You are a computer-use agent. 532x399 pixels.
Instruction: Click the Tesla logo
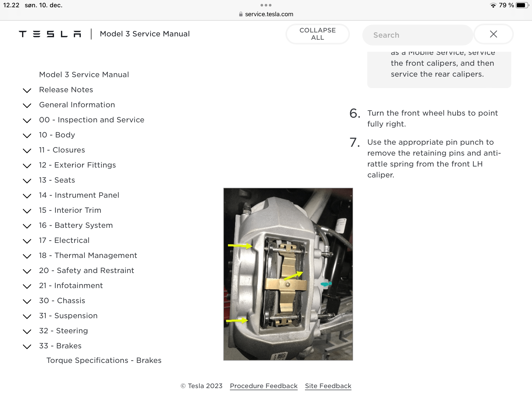click(50, 34)
